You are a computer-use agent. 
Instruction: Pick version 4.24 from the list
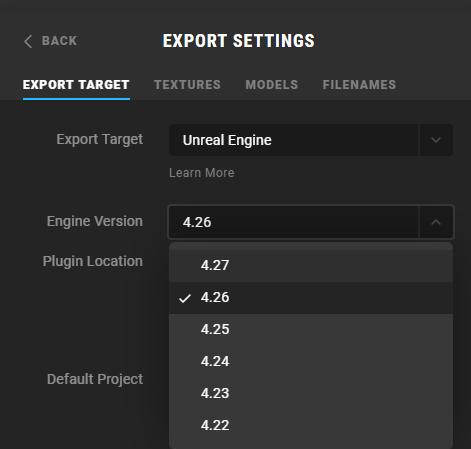point(311,361)
